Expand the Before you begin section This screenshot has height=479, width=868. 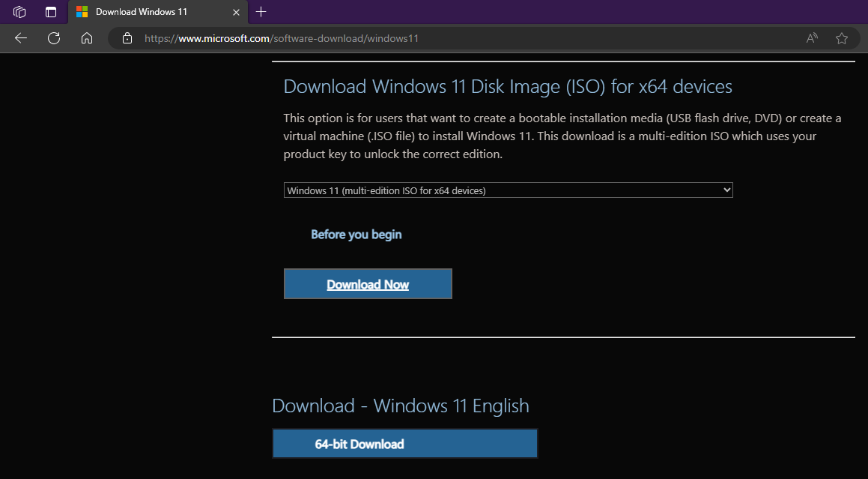click(356, 235)
